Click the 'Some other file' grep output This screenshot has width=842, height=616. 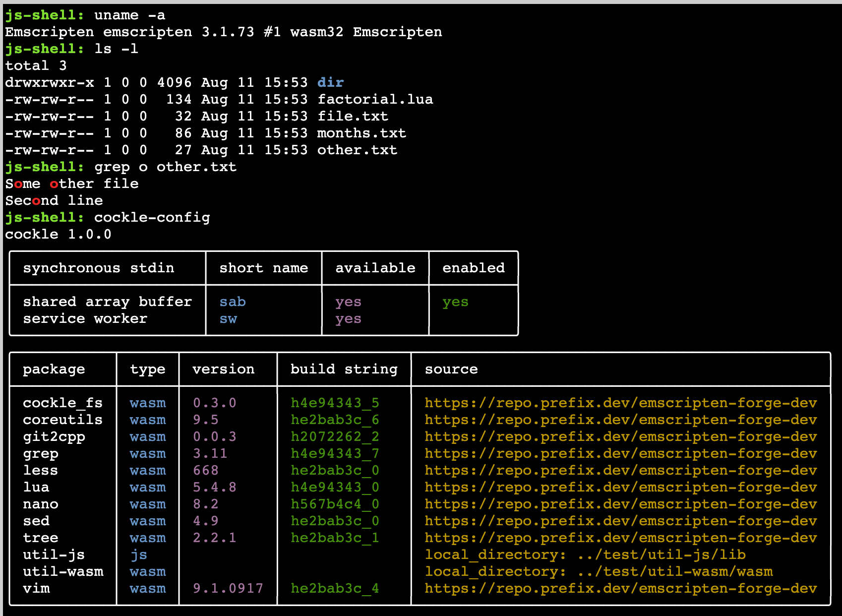click(72, 184)
